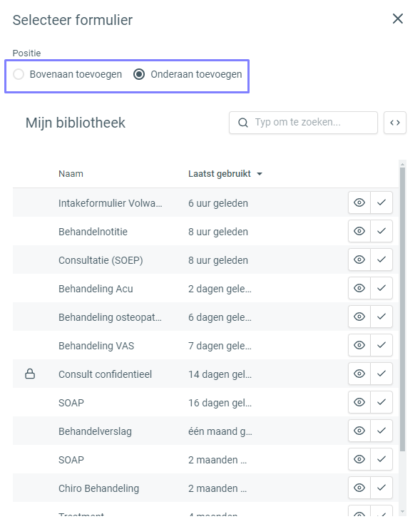Select Onderaan toevoegen radio option
Screen dimensions: 420x529
click(x=139, y=74)
